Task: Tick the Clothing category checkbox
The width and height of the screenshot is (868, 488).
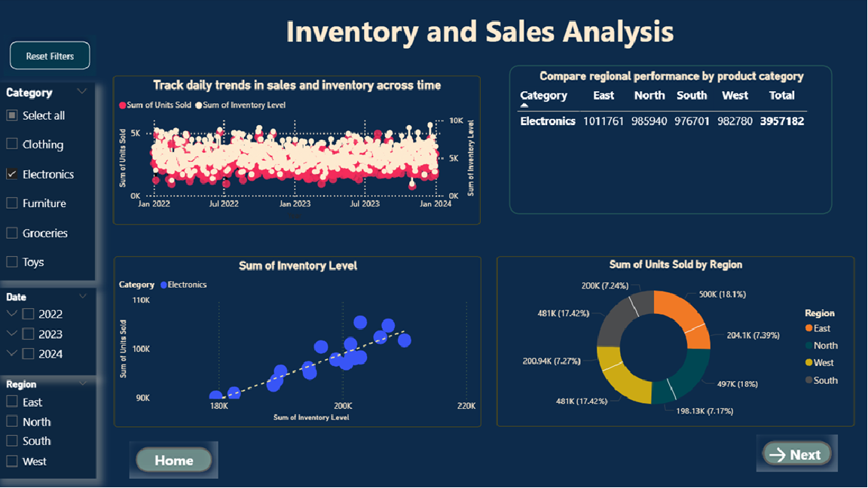Action: [12, 144]
